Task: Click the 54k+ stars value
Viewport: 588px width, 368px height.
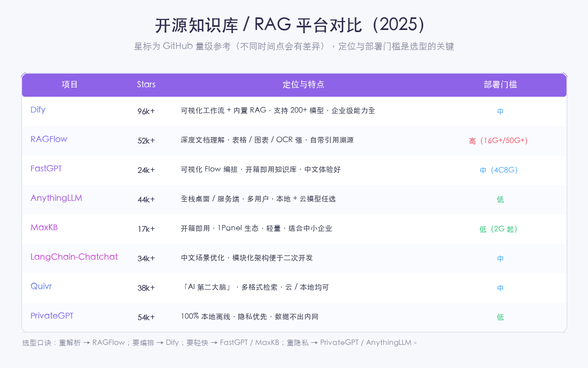Action: [x=146, y=317]
